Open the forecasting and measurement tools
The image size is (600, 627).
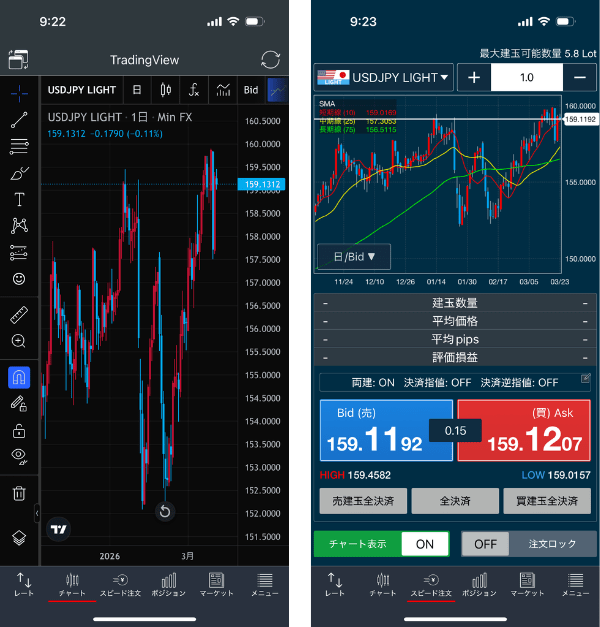[x=19, y=253]
